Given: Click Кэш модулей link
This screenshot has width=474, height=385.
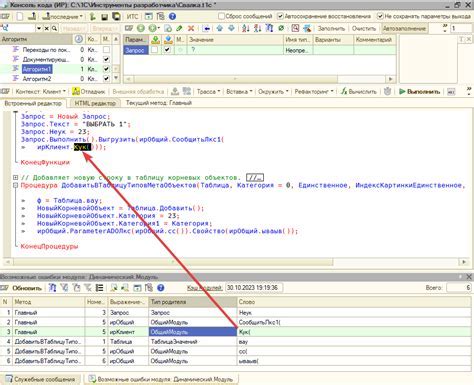Looking at the screenshot, I should tap(204, 288).
